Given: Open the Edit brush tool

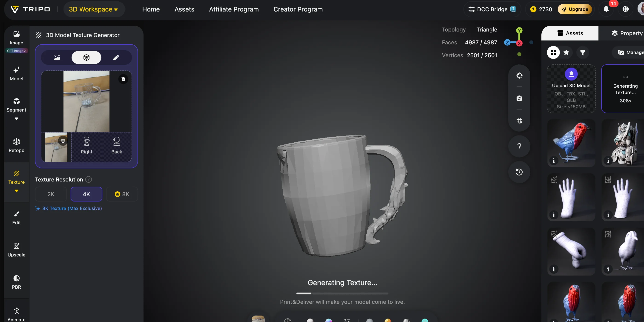Looking at the screenshot, I should pos(17,218).
